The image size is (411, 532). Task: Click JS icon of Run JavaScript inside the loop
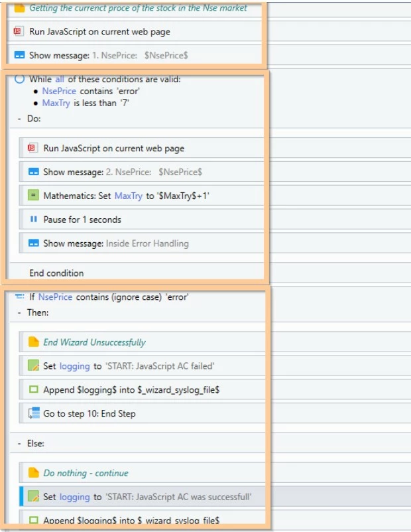[x=32, y=148]
